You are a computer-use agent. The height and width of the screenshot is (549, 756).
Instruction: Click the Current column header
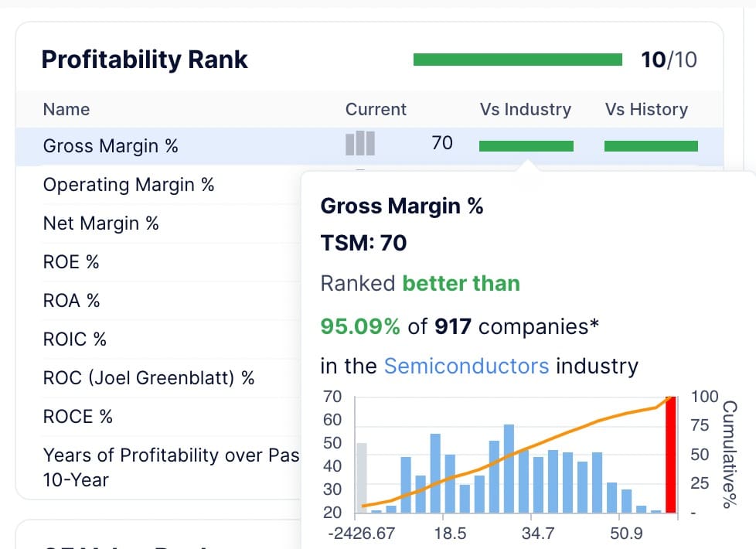coord(376,109)
